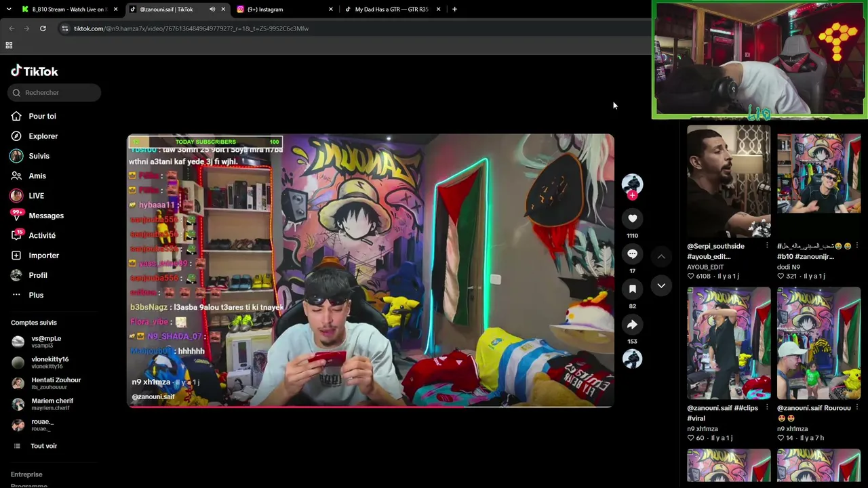Open the comments bubble with 17 comments
The width and height of the screenshot is (868, 488).
click(632, 253)
